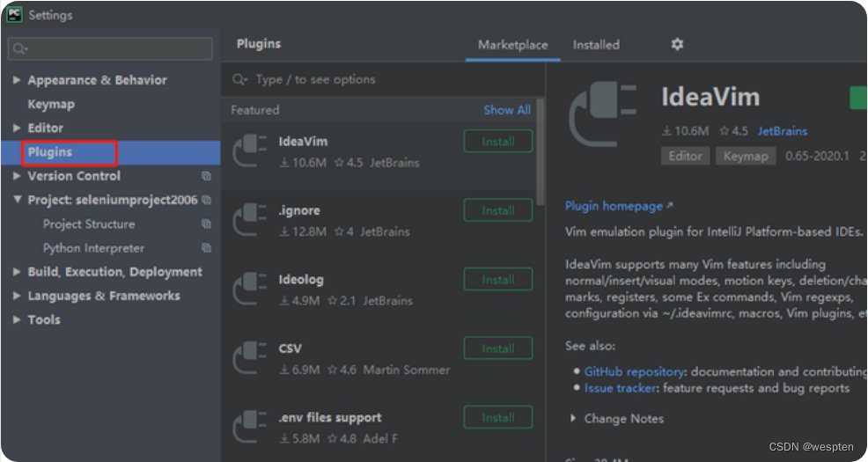Viewport: 868px width, 462px height.
Task: Click Show All featured plugins link
Action: click(507, 109)
